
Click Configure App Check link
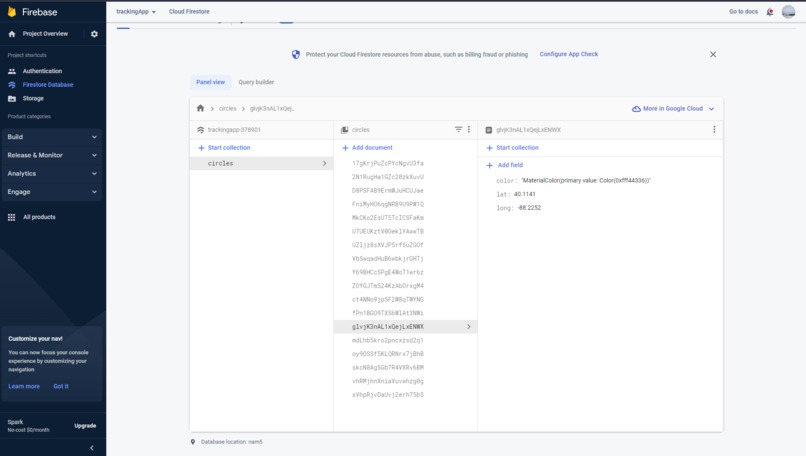point(569,54)
